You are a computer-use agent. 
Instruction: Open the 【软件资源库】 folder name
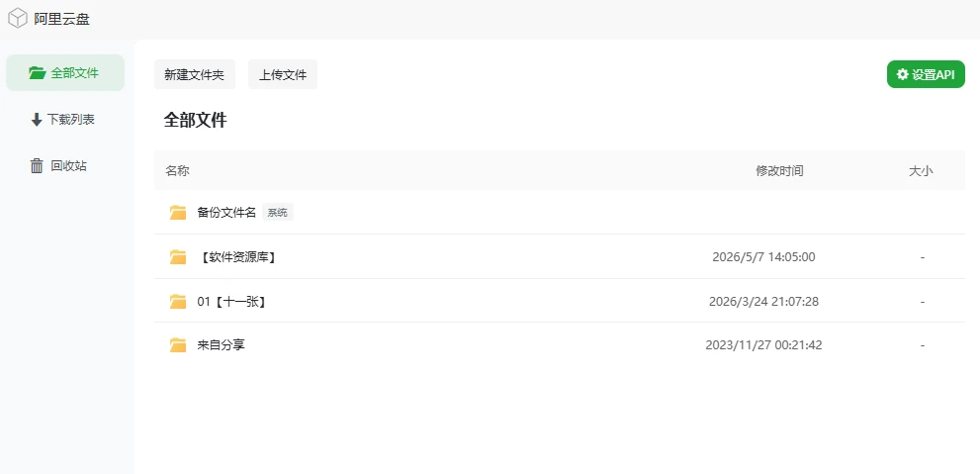click(x=238, y=257)
